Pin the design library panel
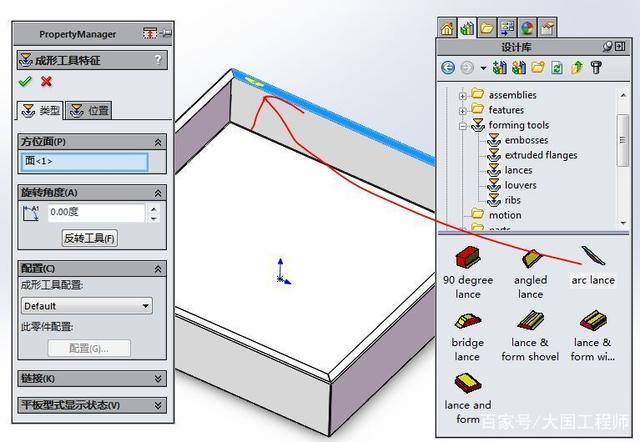The width and height of the screenshot is (640, 442). (x=608, y=47)
